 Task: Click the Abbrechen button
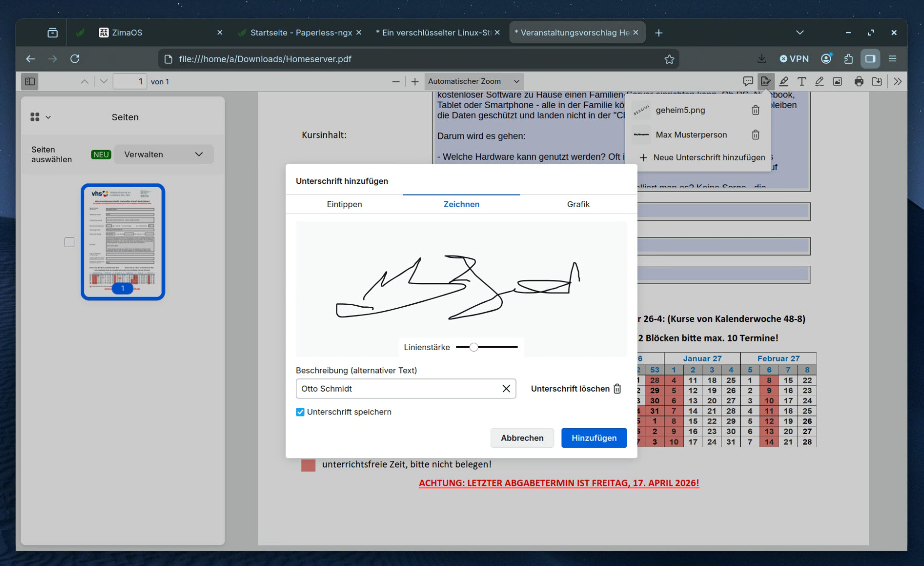[522, 438]
